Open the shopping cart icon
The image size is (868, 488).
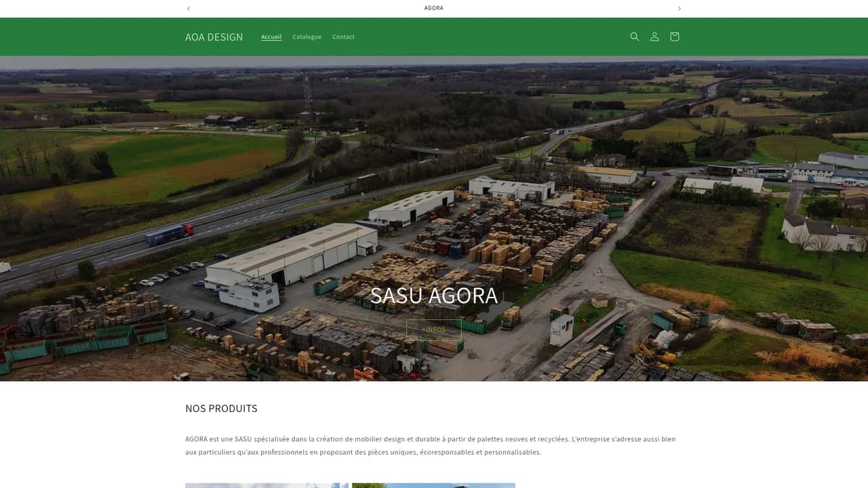pos(674,37)
